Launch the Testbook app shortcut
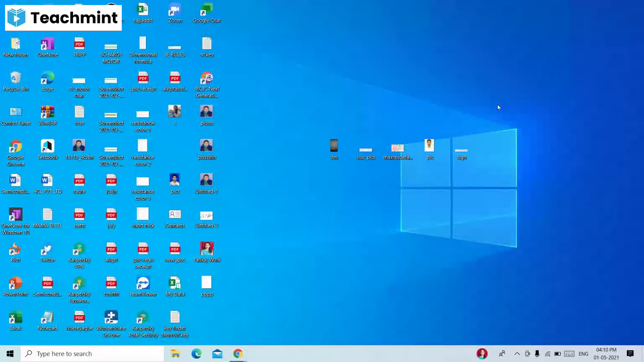 click(x=47, y=150)
